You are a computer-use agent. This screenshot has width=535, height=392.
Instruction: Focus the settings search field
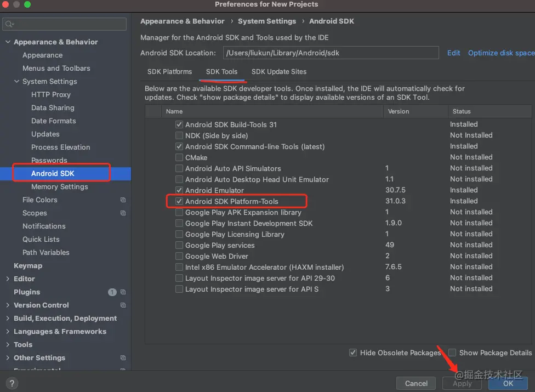click(x=65, y=24)
